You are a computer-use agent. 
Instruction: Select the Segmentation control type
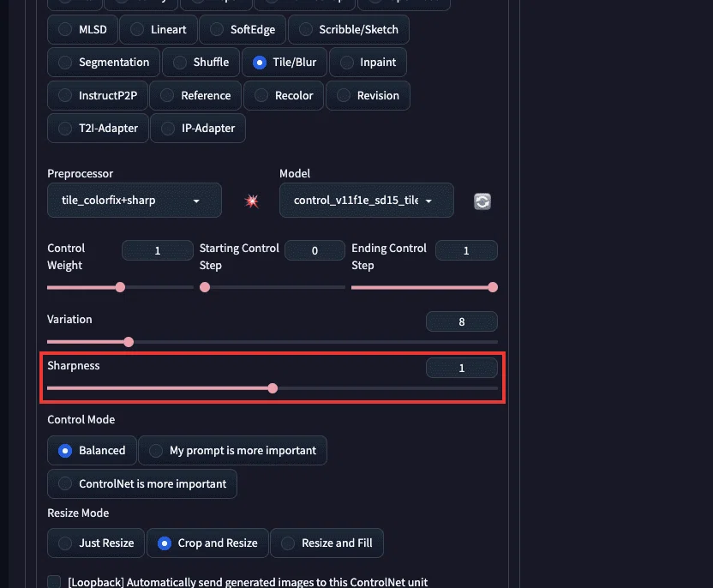tap(104, 63)
